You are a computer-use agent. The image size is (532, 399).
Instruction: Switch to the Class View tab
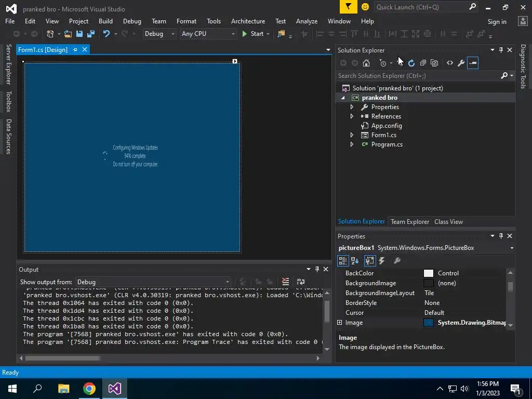coord(448,221)
